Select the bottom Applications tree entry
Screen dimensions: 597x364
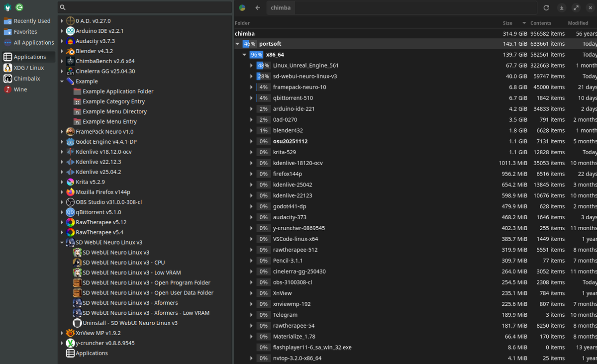pyautogui.click(x=92, y=353)
